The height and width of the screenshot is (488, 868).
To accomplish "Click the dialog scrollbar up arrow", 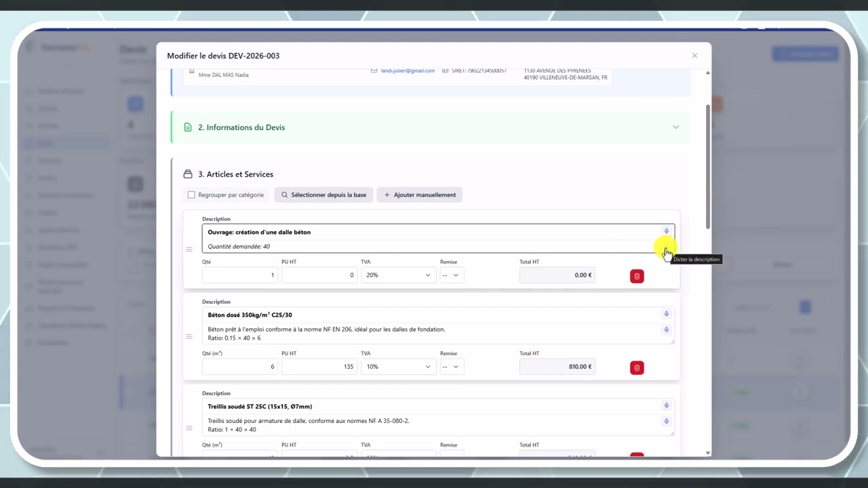I will pyautogui.click(x=708, y=73).
